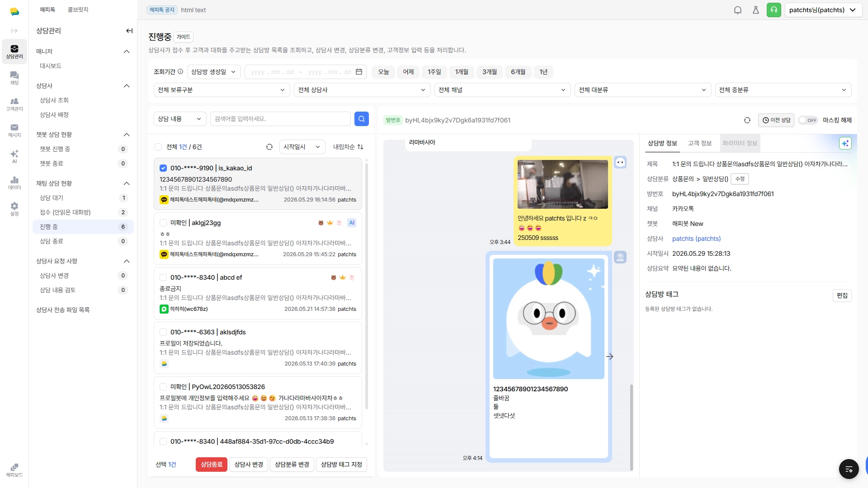Viewport: 868px width, 488px height.
Task: Check the select-all 전체 checkbox
Action: (x=158, y=147)
